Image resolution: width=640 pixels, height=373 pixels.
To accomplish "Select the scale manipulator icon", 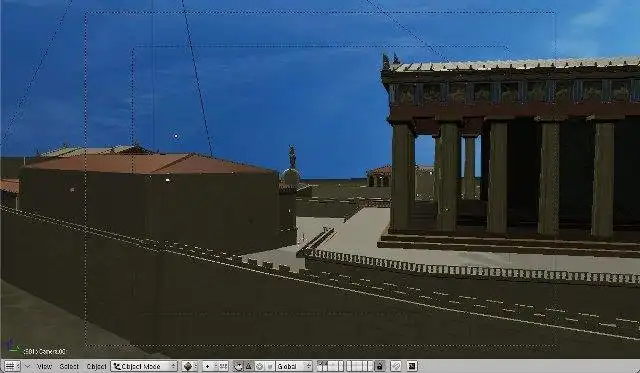I will pos(269,366).
